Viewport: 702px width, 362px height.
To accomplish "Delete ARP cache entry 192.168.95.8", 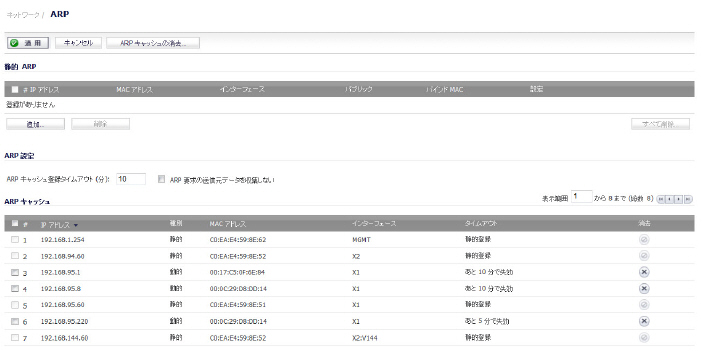I will (x=644, y=289).
